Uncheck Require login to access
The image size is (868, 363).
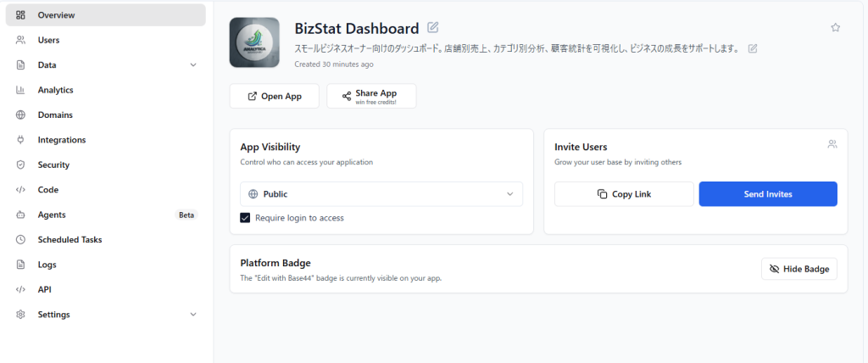click(x=246, y=218)
